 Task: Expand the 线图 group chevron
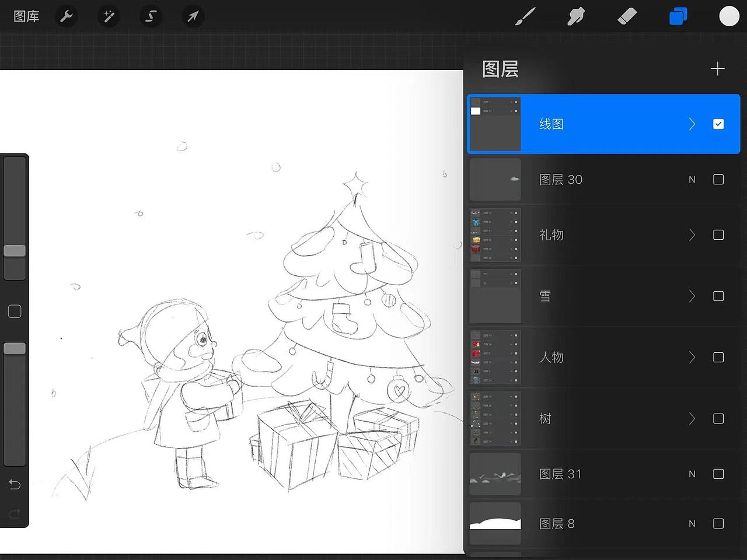692,124
